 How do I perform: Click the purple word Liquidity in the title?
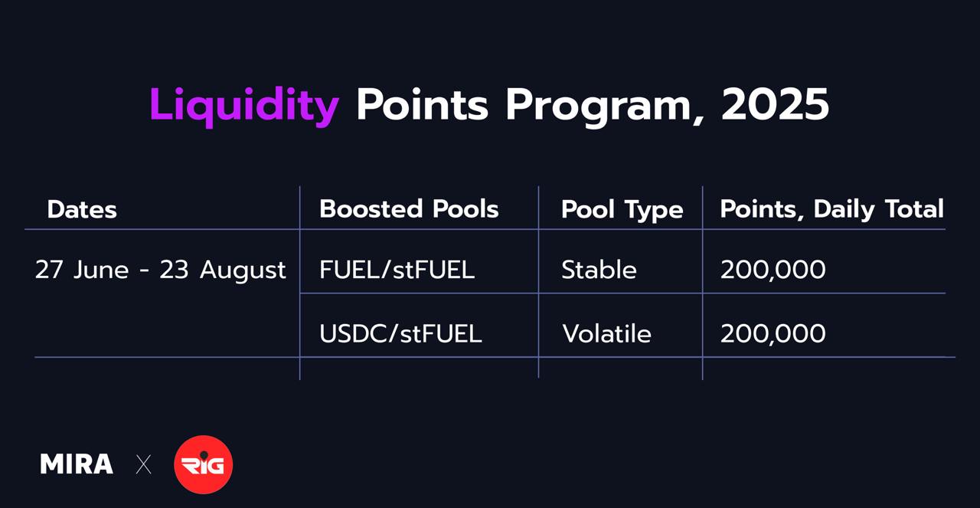click(244, 105)
